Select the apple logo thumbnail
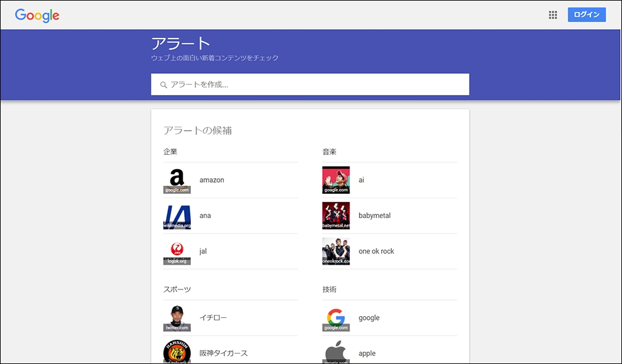The image size is (622, 364). 336,352
